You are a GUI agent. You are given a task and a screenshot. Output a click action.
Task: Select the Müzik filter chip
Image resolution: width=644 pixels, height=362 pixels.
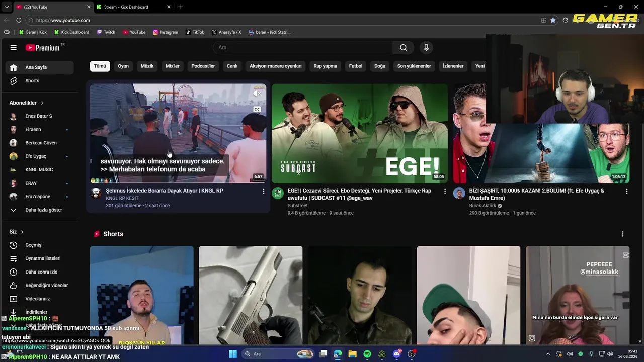147,66
